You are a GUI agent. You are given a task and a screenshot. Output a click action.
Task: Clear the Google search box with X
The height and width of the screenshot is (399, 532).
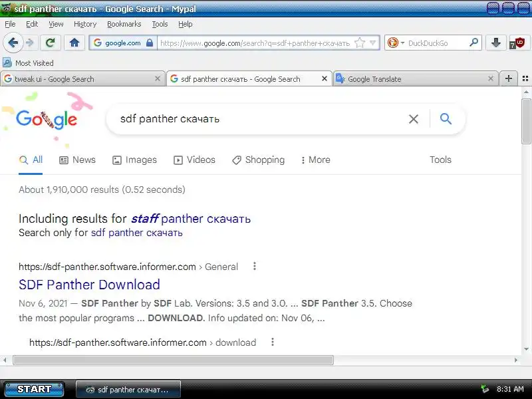pos(413,119)
